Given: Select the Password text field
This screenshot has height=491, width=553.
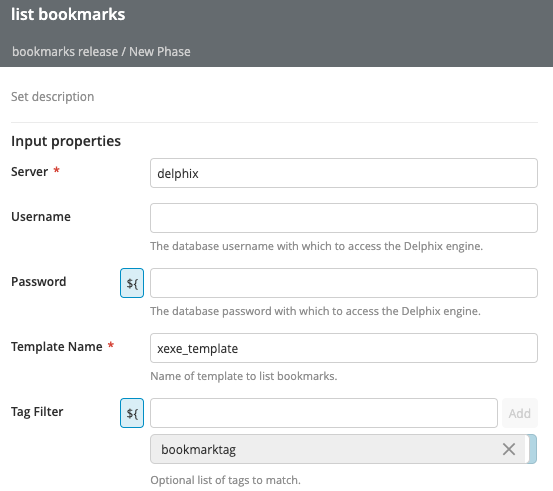Looking at the screenshot, I should click(x=344, y=283).
